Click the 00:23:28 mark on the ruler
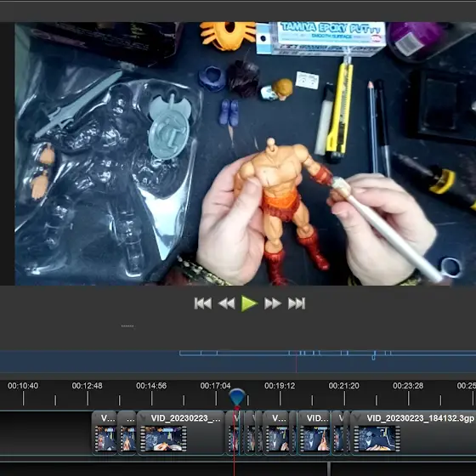Viewport: 476px width, 476px height. 408,386
